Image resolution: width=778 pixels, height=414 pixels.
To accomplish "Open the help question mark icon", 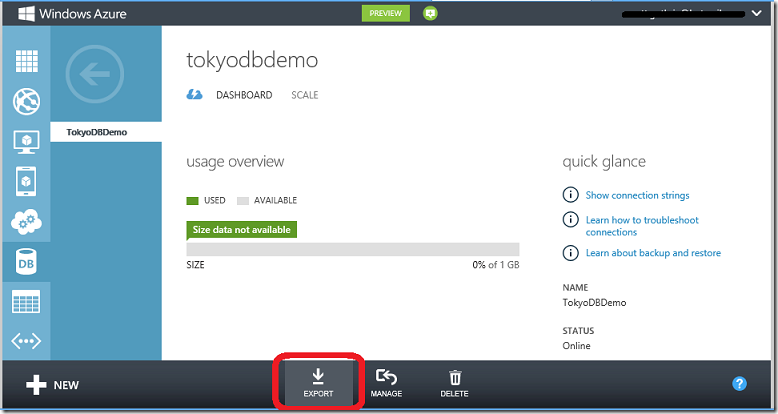I will [739, 384].
